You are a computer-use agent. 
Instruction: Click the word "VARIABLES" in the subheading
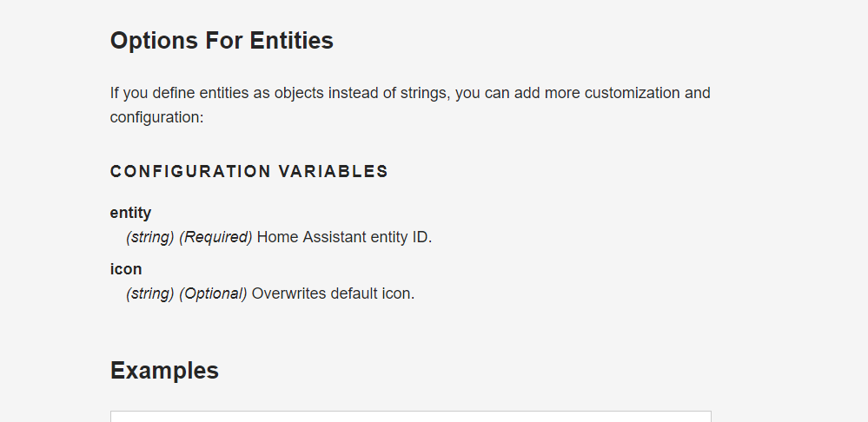[x=333, y=172]
